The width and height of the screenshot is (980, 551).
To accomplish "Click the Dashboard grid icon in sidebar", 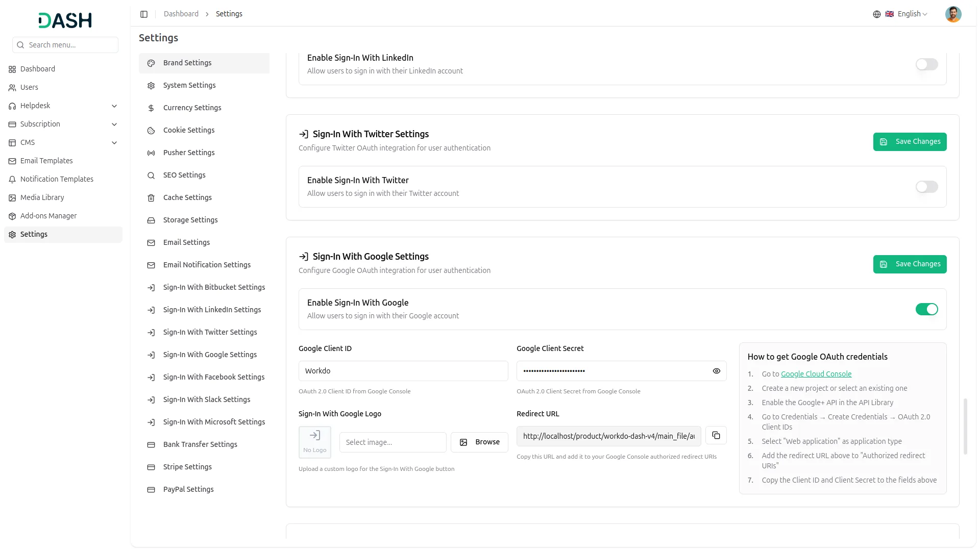I will click(x=12, y=69).
